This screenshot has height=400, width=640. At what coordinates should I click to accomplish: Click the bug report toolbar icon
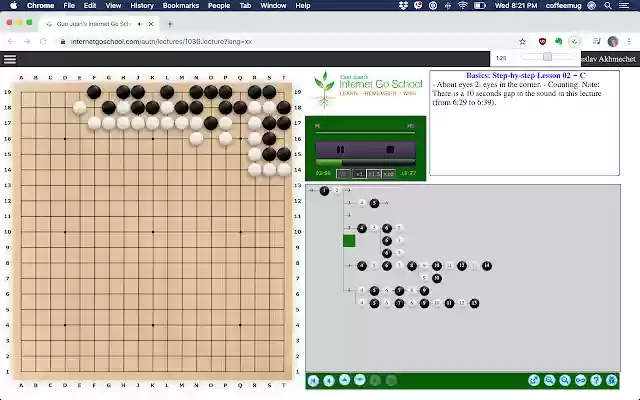[611, 380]
